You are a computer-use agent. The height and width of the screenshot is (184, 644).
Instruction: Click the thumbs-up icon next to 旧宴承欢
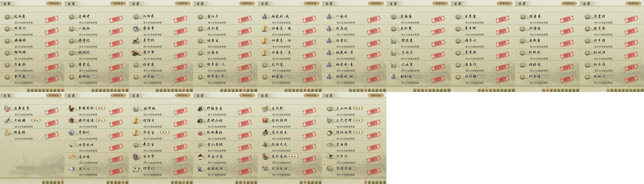[72, 145]
